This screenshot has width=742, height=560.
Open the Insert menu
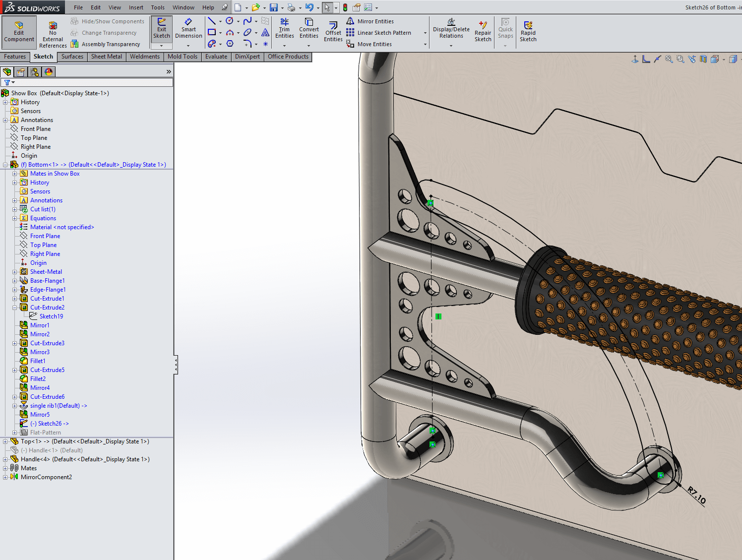136,7
